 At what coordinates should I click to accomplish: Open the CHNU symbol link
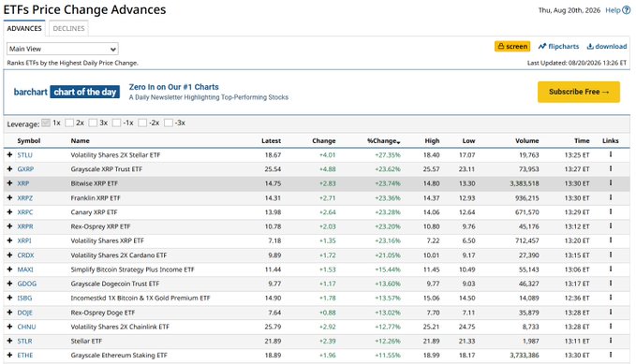pyautogui.click(x=26, y=327)
